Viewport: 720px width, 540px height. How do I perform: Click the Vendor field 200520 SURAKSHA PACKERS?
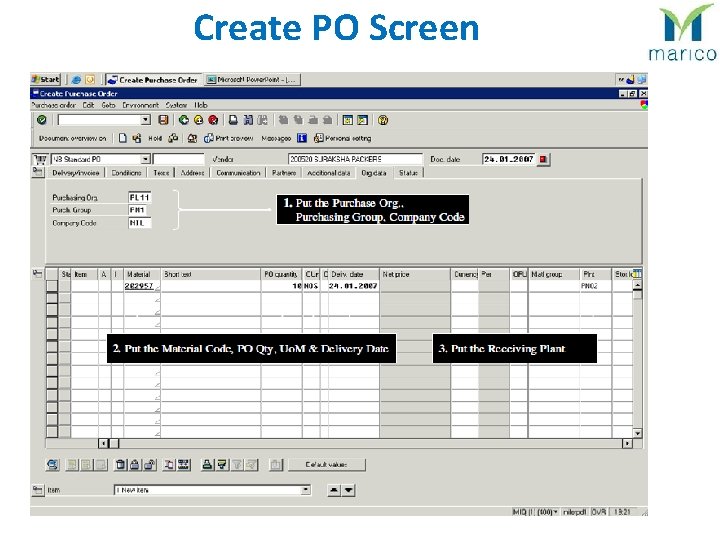(355, 159)
